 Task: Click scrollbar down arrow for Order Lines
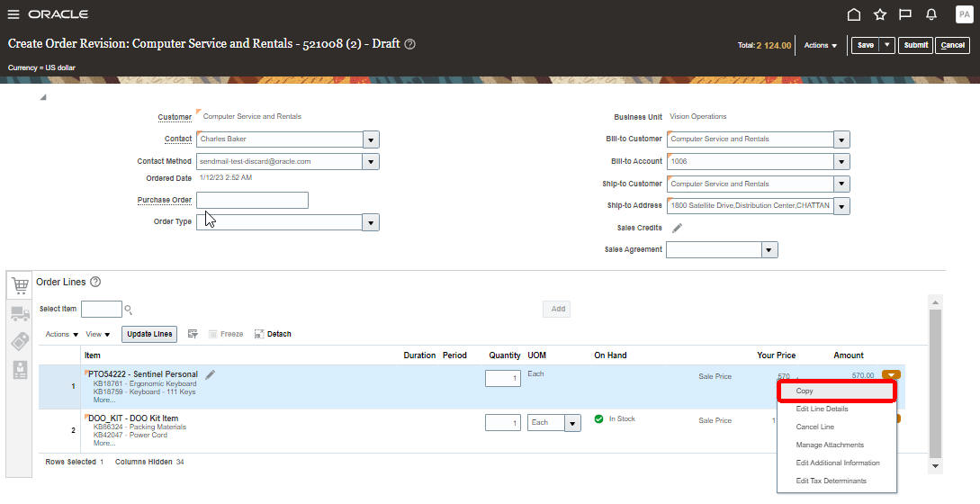pos(936,466)
